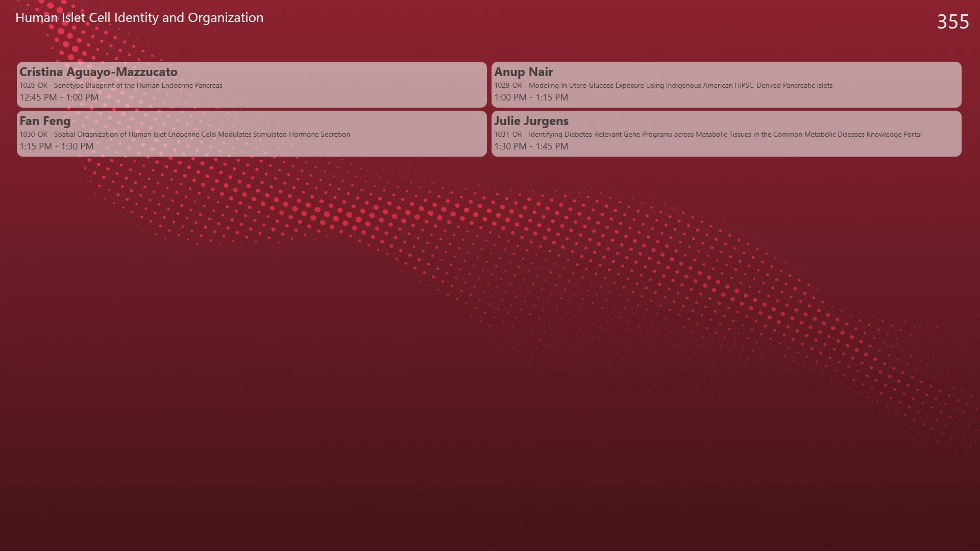This screenshot has height=551, width=980.
Task: Select abstract 1029-OR Modeling In Utero Glucose title
Action: coord(663,85)
